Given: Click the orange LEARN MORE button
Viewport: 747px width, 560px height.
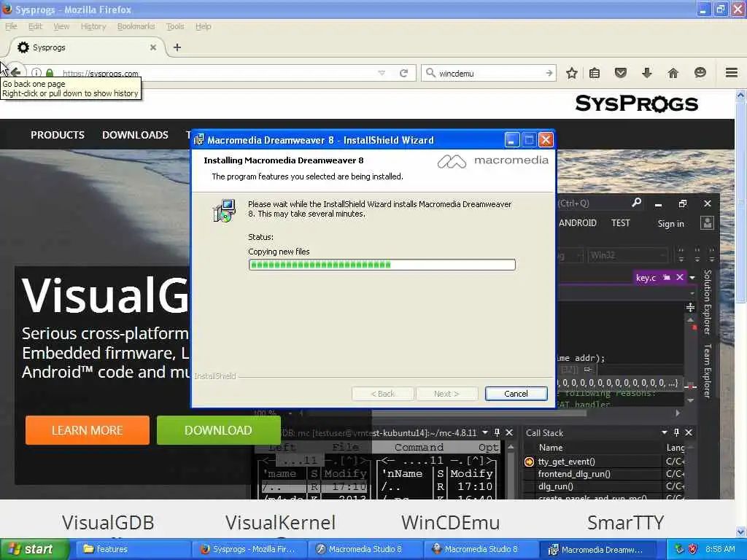Looking at the screenshot, I should tap(88, 430).
